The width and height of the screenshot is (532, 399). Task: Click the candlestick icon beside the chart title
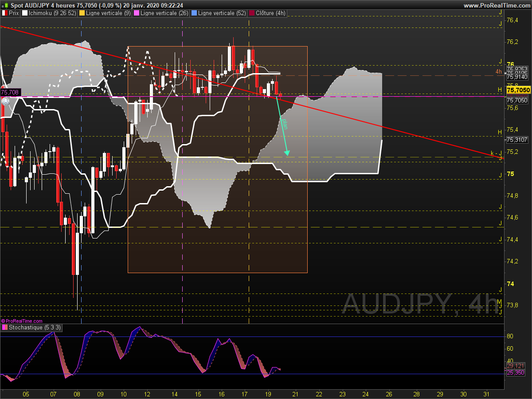click(5, 5)
